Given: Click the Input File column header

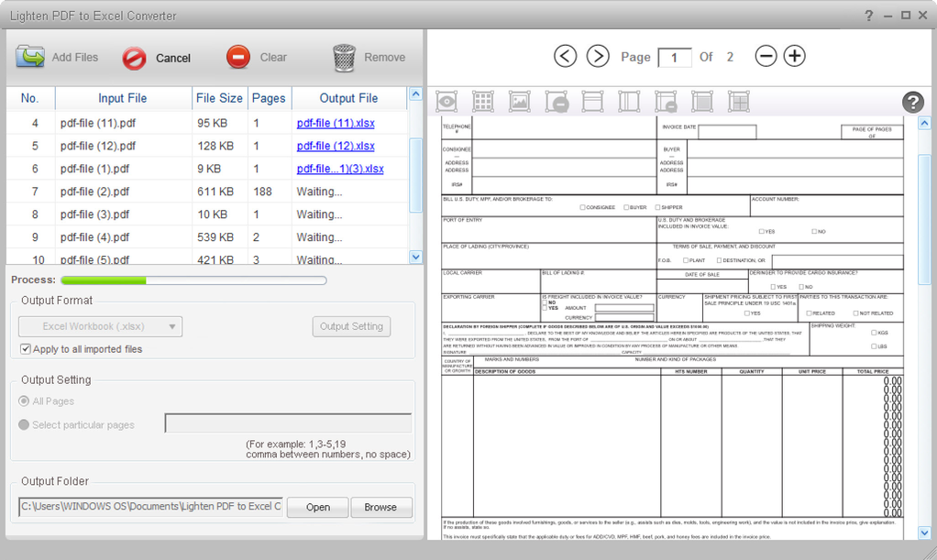Looking at the screenshot, I should (x=123, y=98).
